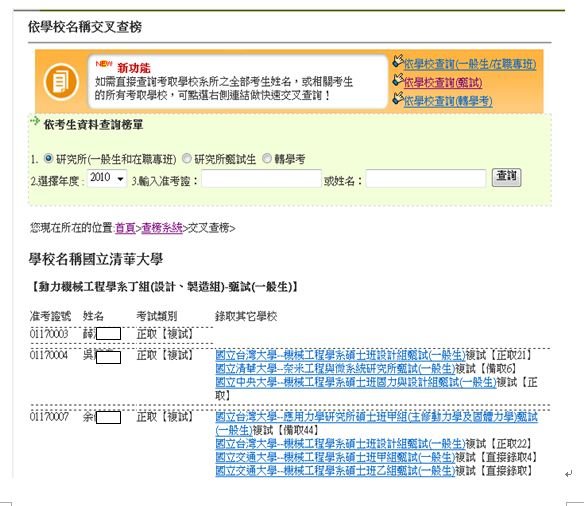Click page title 依學校名稱交叉查榜
Viewport: 584px width, 506px height.
[85, 27]
